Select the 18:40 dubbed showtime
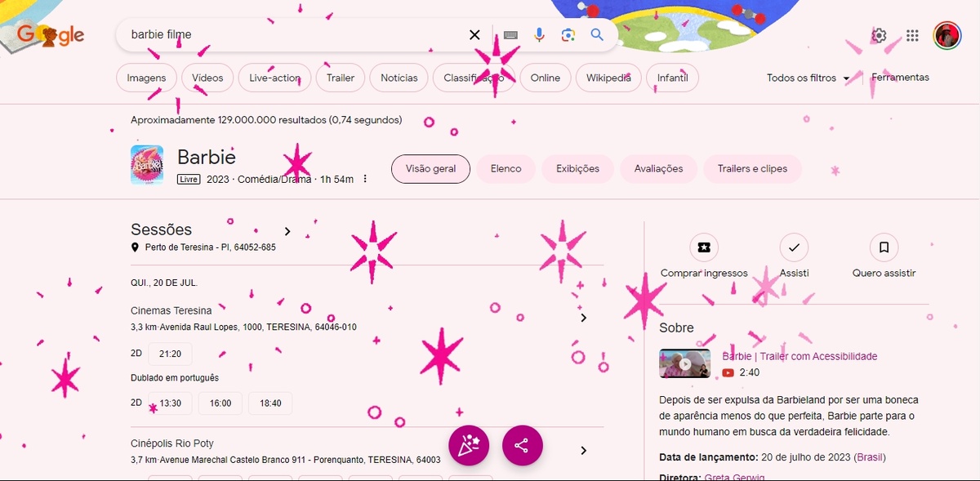This screenshot has width=980, height=481. pyautogui.click(x=270, y=403)
